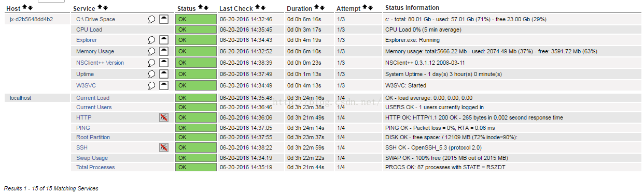644x193 pixels.
Task: Open the CPU Load service link
Action: point(89,29)
